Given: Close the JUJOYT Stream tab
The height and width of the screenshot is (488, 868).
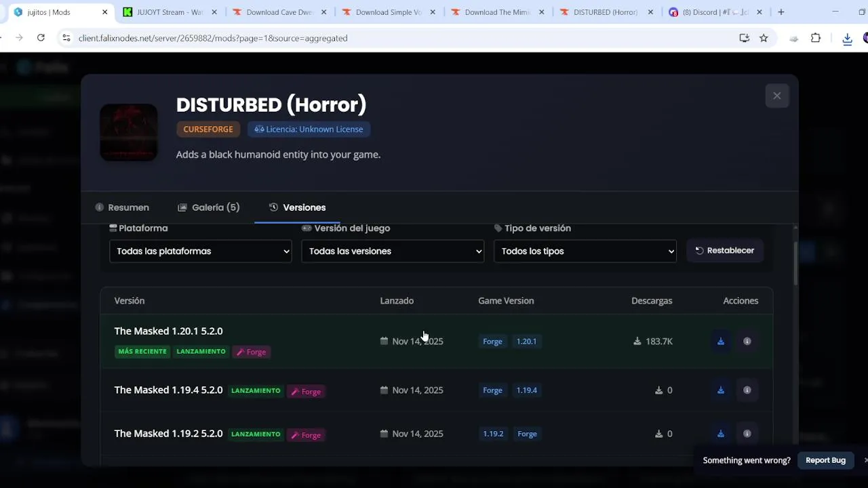Looking at the screenshot, I should click(x=214, y=12).
